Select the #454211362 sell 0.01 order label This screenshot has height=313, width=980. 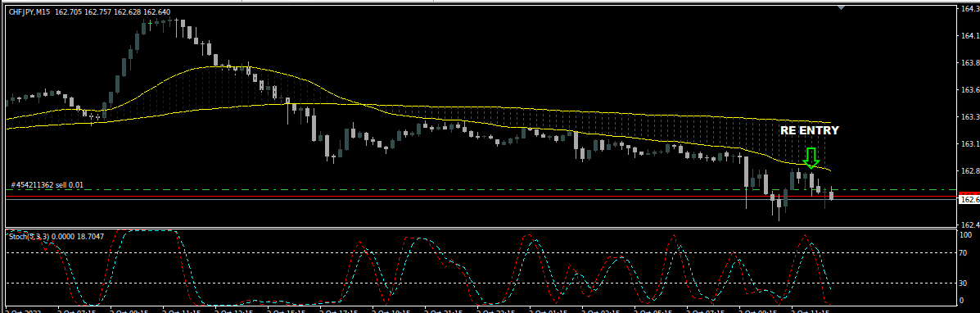click(x=47, y=185)
